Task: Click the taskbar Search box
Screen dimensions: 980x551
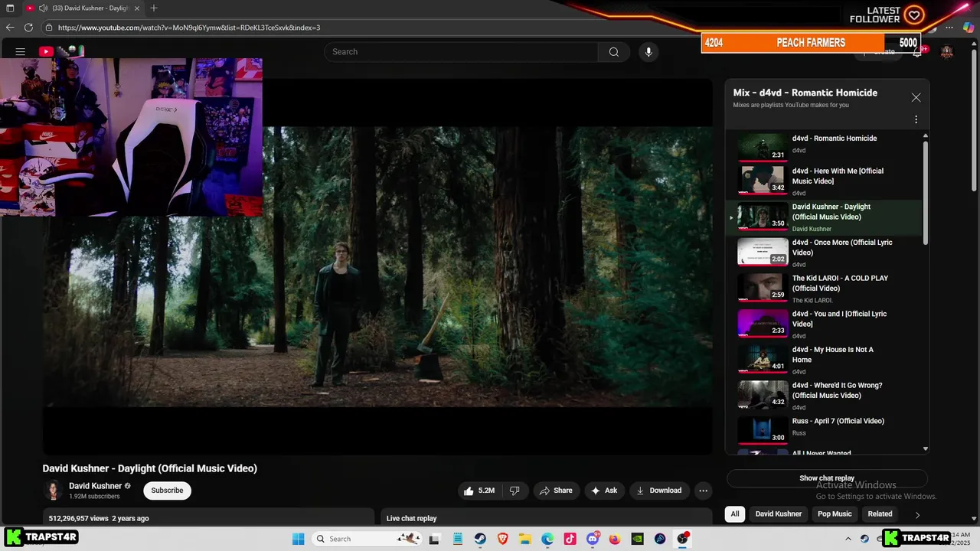Action: [367, 539]
